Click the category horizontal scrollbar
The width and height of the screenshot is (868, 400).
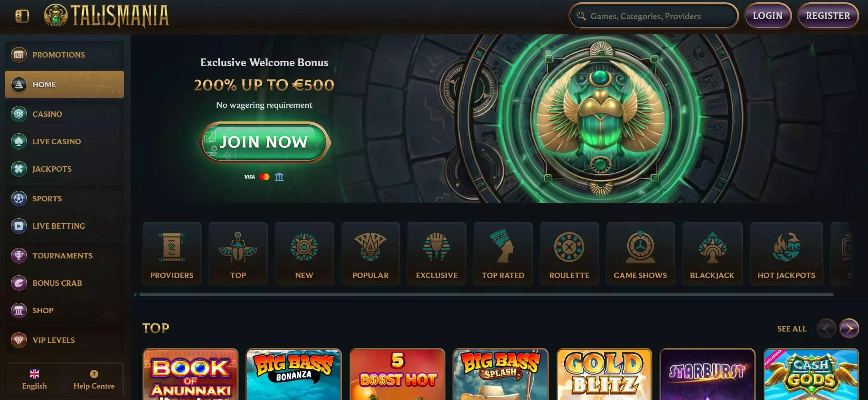tap(486, 295)
